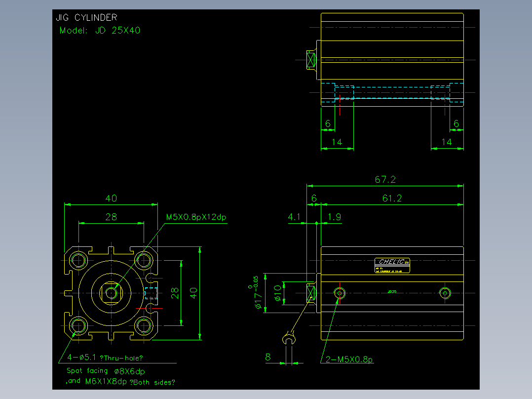Select the 'Model: JD 25X40' label
This screenshot has height=399, width=532.
[x=100, y=31]
